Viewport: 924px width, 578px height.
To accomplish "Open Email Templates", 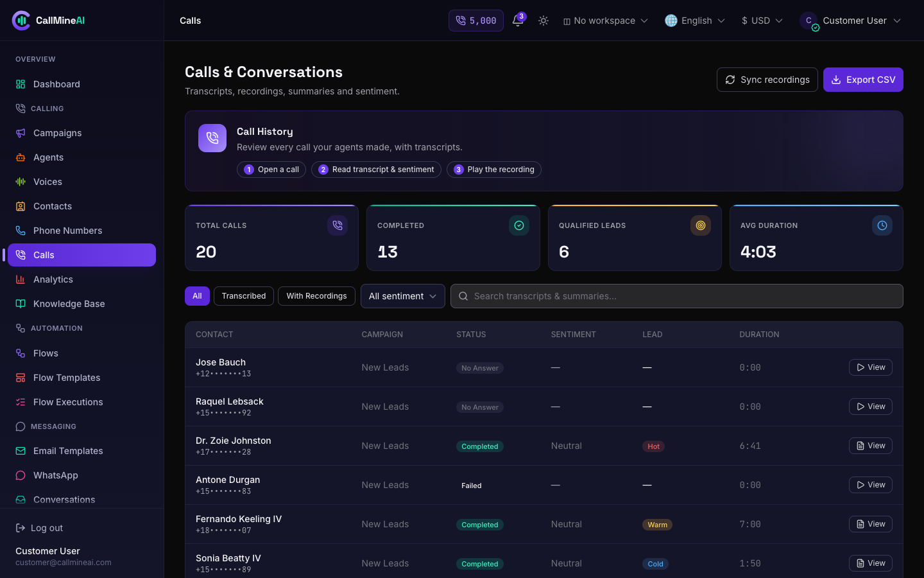I will point(82,451).
